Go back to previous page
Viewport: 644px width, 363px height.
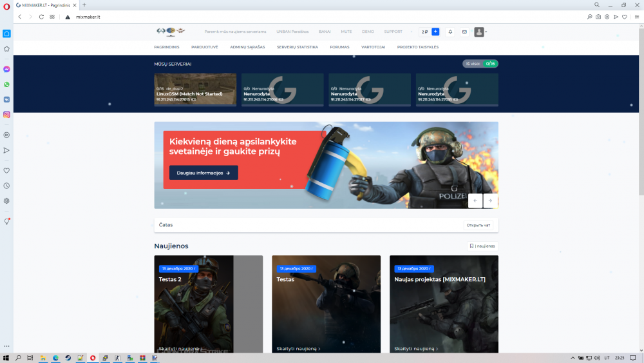tap(20, 17)
